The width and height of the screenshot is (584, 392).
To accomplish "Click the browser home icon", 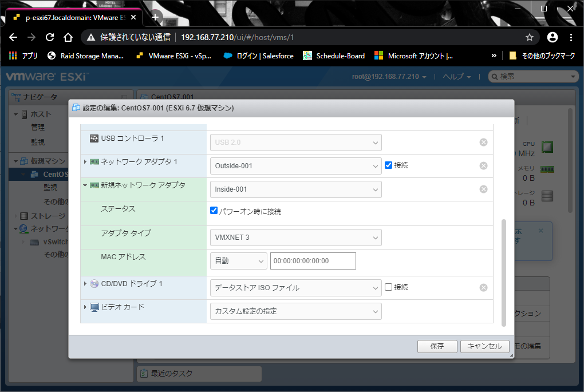I will 68,37.
